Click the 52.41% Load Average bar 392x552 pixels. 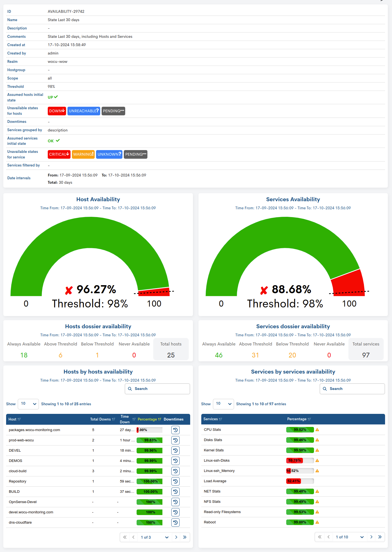300,481
